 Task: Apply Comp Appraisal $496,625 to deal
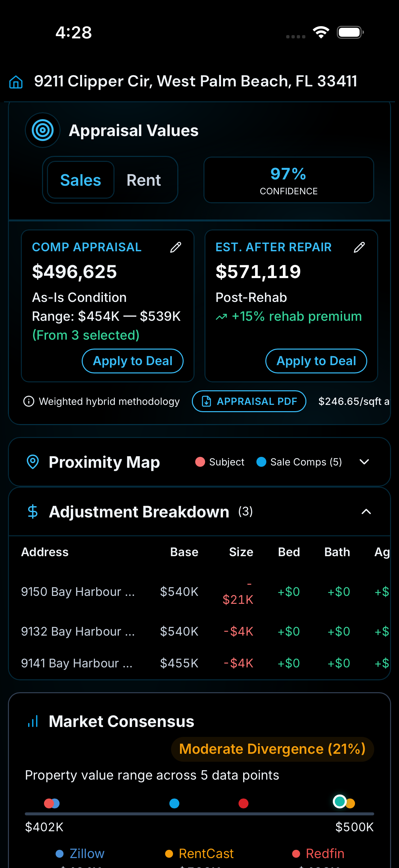click(x=133, y=361)
